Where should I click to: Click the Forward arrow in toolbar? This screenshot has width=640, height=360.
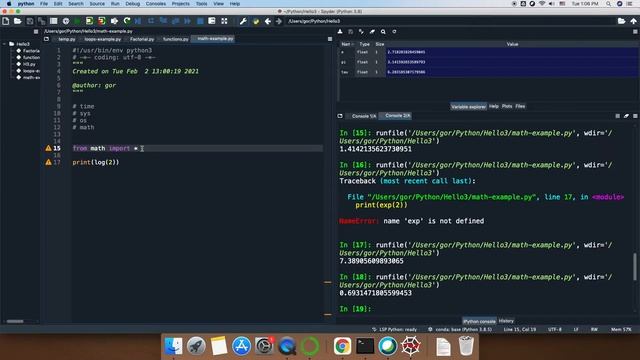point(279,21)
